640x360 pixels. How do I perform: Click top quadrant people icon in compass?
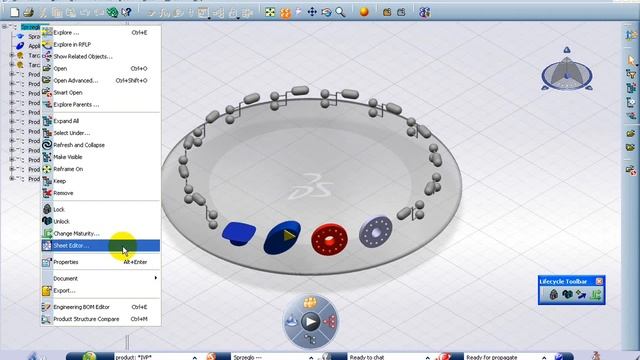[310, 303]
